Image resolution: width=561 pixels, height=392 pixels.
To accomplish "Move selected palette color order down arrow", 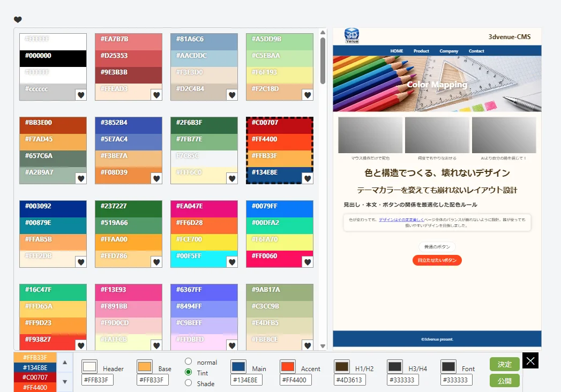I will tap(65, 382).
